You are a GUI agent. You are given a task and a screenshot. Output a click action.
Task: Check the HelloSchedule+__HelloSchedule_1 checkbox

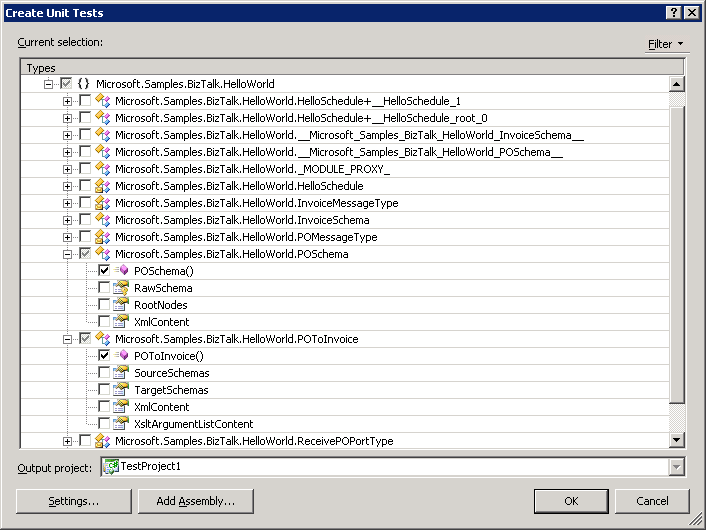coord(85,101)
